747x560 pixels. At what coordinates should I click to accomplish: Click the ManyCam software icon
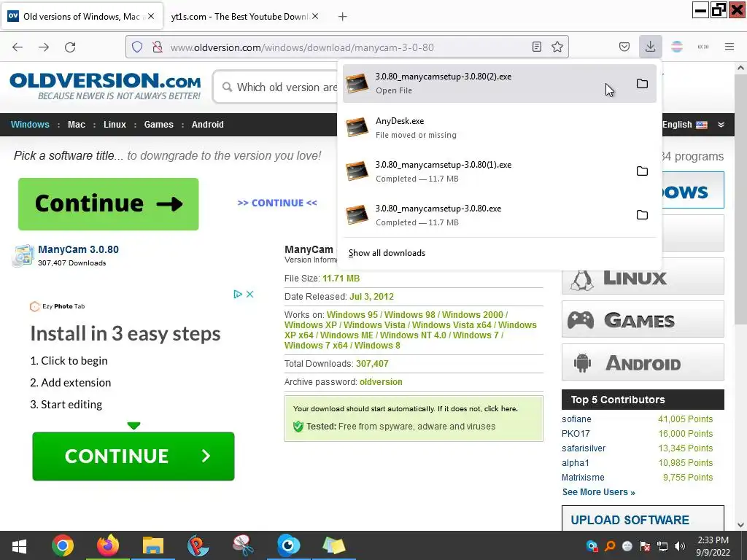point(23,256)
